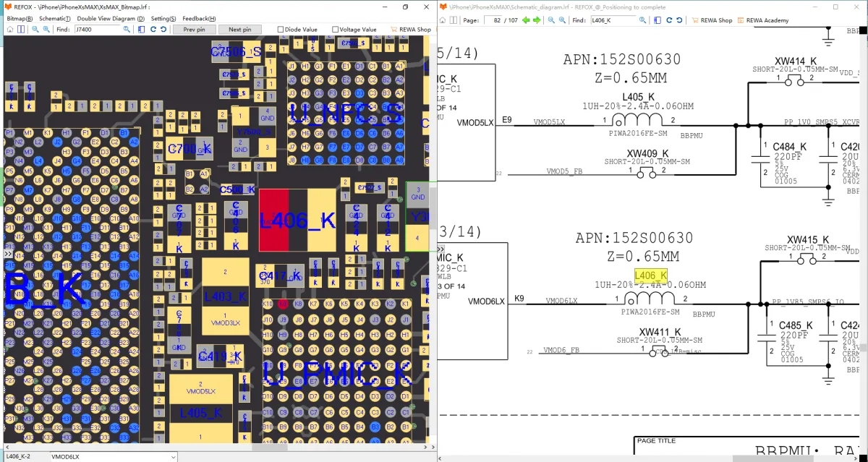868x462 pixels.
Task: Open the Feedback(H) menu
Action: tap(199, 18)
